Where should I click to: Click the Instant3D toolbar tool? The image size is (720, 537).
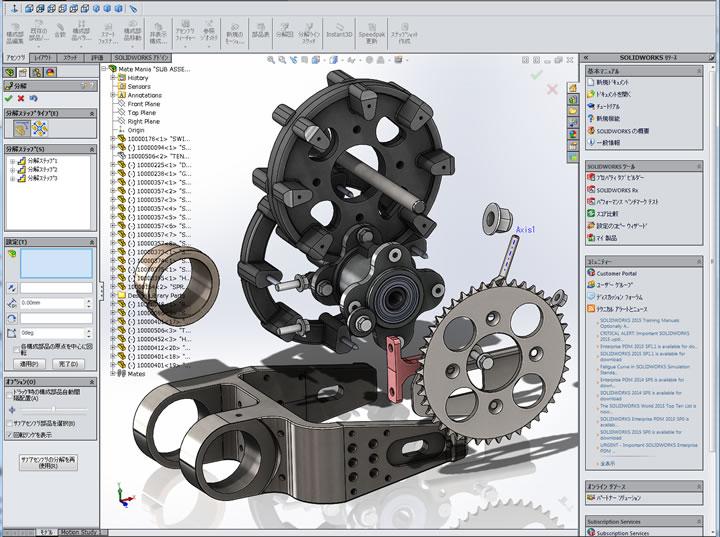click(339, 31)
